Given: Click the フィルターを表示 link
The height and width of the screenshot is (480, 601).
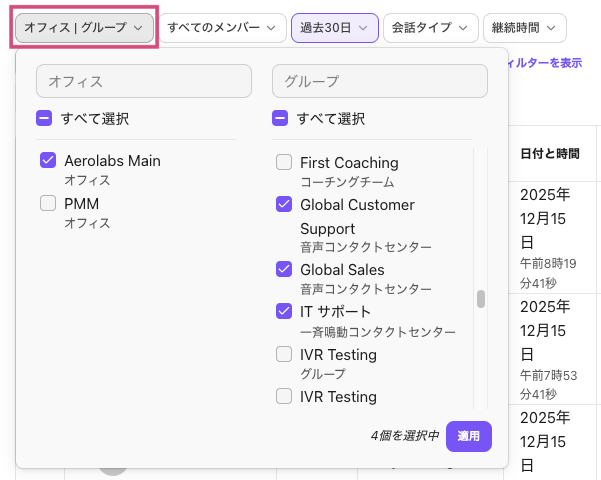Looking at the screenshot, I should click(x=546, y=62).
